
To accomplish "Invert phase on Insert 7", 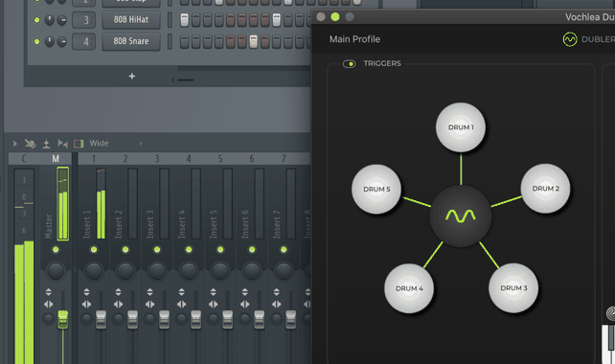I will click(x=277, y=292).
